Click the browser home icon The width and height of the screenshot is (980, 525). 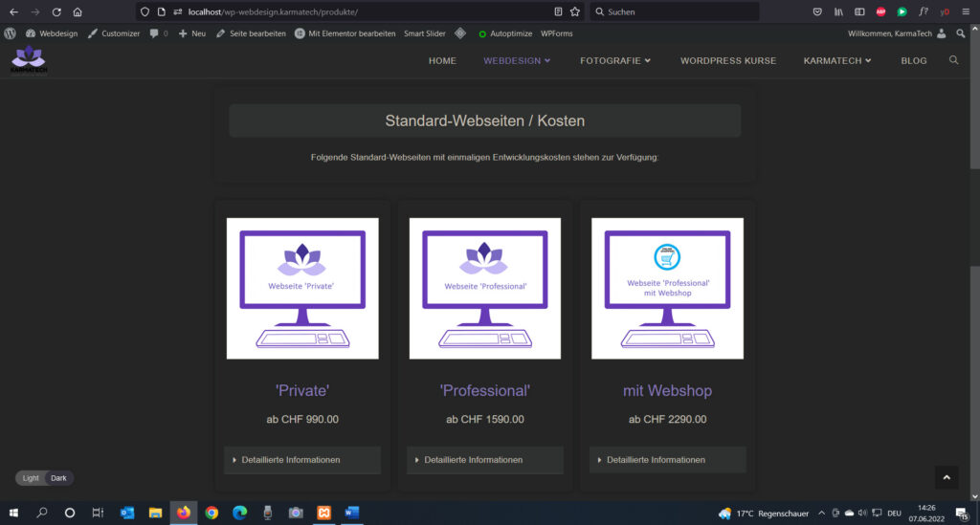(78, 11)
